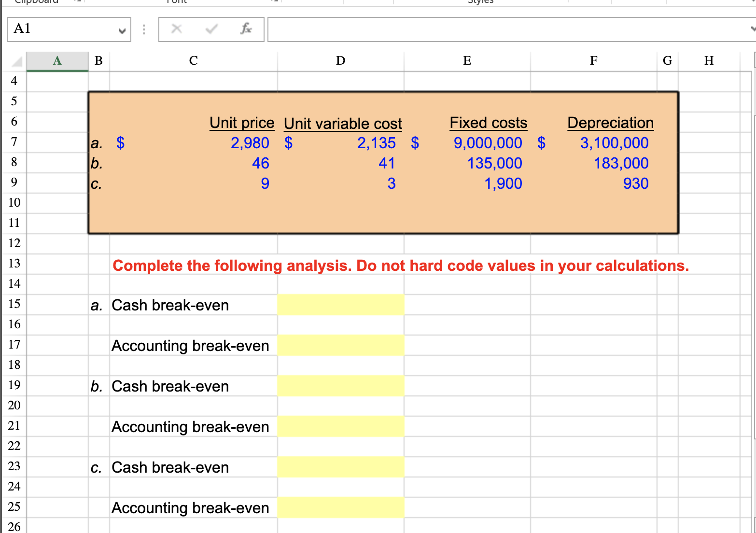Select column E header
756x533 pixels.
coord(467,61)
